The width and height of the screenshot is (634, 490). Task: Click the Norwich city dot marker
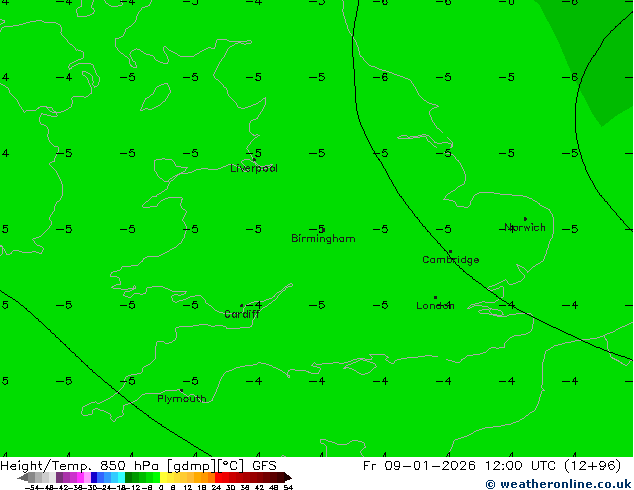[x=525, y=219]
